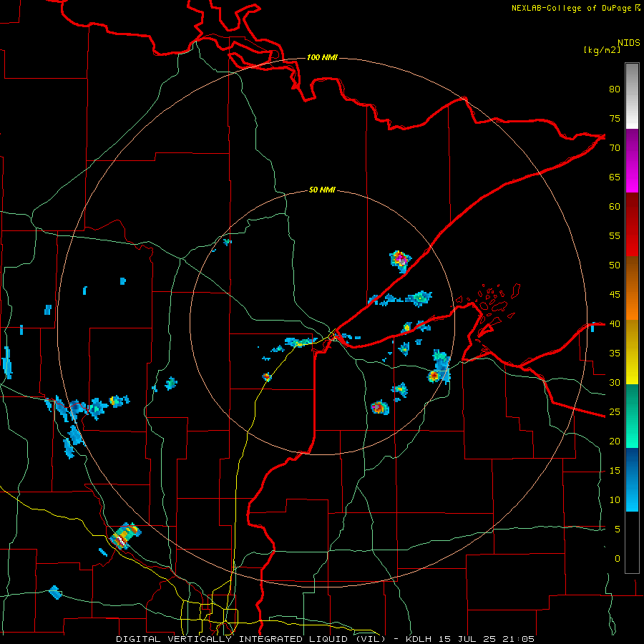Click the scale value 15

tap(615, 471)
